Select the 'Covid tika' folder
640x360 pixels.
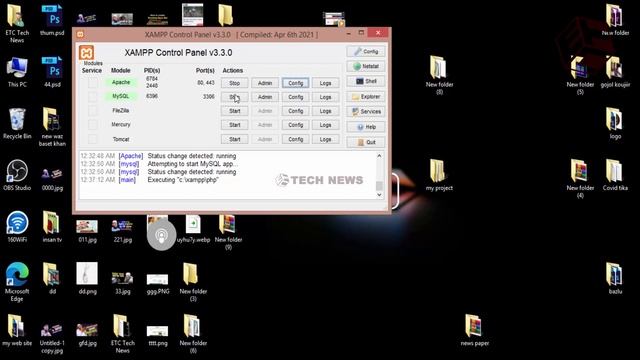615,176
